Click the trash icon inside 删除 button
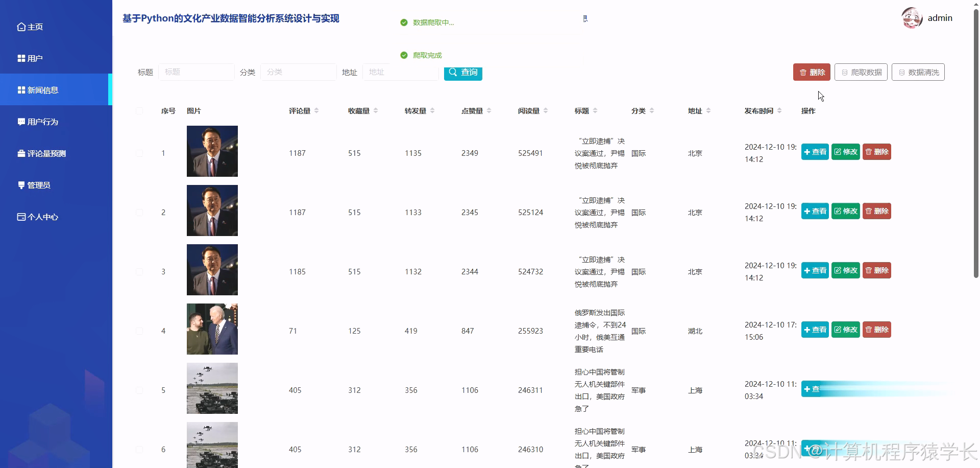980x468 pixels. click(802, 72)
